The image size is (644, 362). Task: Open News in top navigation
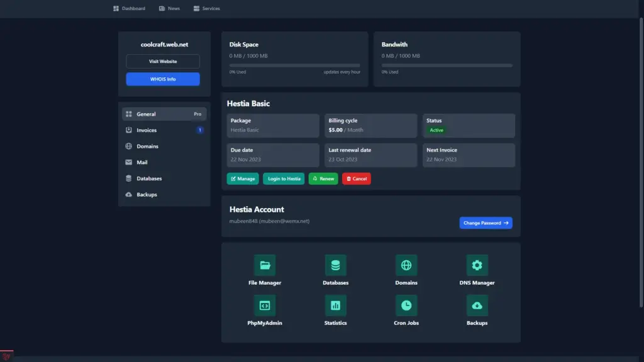[x=169, y=9]
